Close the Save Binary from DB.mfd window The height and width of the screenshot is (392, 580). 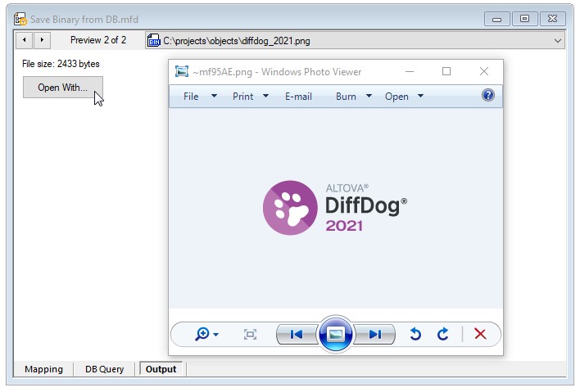click(x=553, y=19)
